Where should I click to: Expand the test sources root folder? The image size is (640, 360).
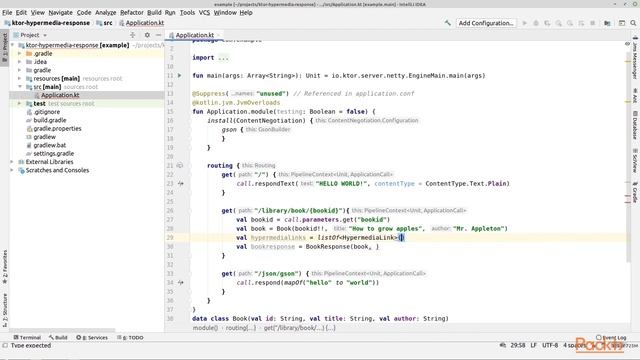pos(19,104)
